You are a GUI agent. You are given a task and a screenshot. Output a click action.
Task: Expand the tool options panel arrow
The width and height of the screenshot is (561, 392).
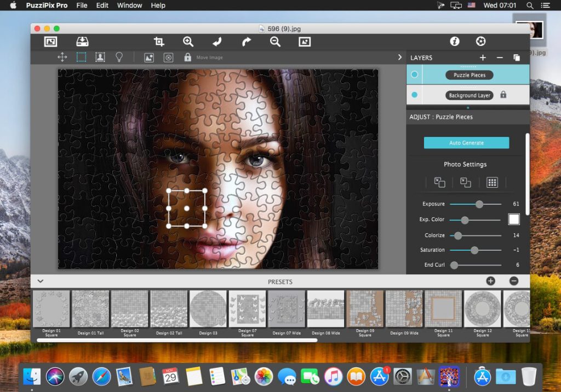tap(399, 57)
